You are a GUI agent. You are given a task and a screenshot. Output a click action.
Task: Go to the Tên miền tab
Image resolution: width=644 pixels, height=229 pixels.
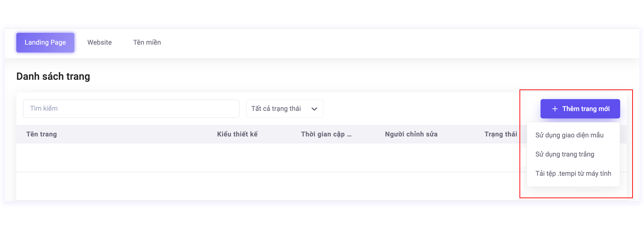pyautogui.click(x=147, y=43)
